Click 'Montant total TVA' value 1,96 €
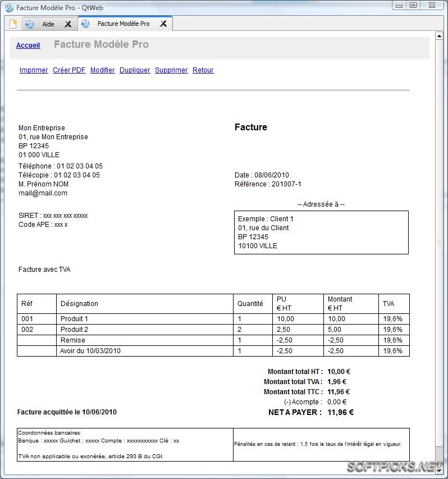 pos(337,381)
